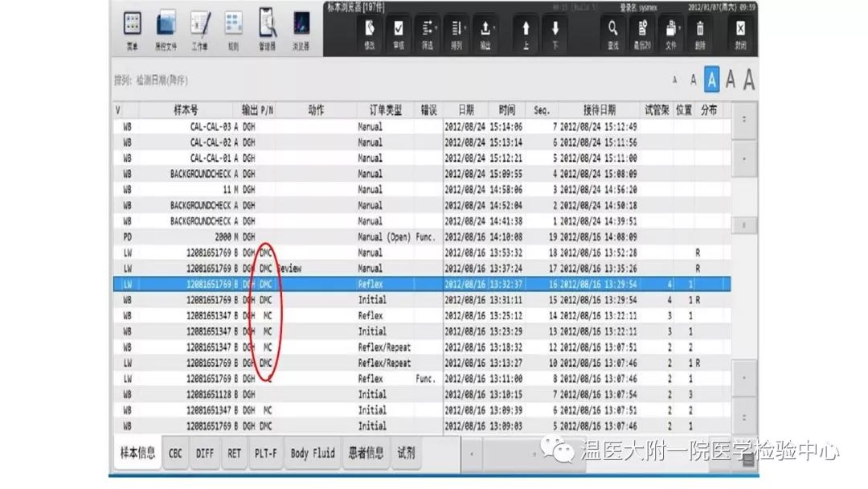Jump to list bottom with double-arrow button
The image size is (868, 489).
(x=744, y=417)
